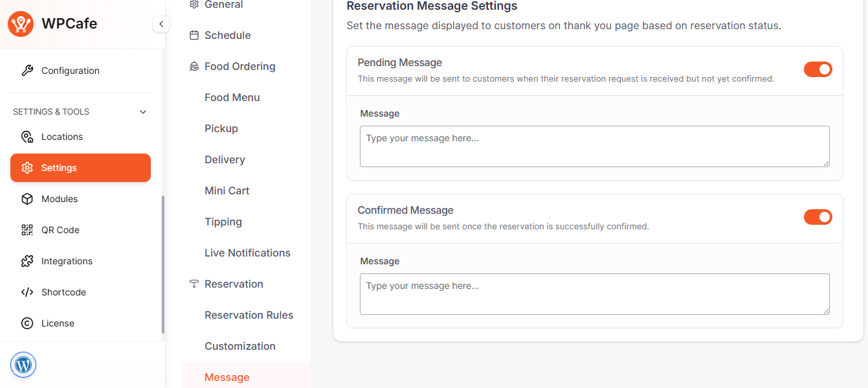The height and width of the screenshot is (388, 868).
Task: Click the Configuration wrench icon
Action: (27, 71)
